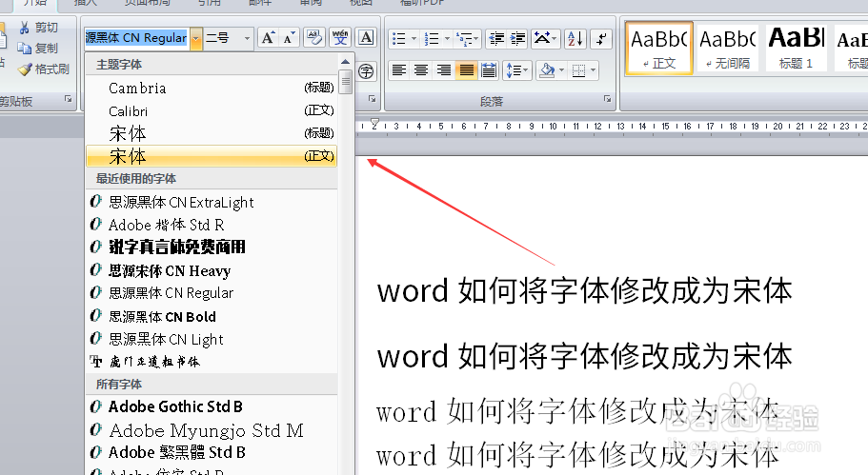868x475 pixels.
Task: Sort text with the A-Z icon
Action: (x=575, y=39)
